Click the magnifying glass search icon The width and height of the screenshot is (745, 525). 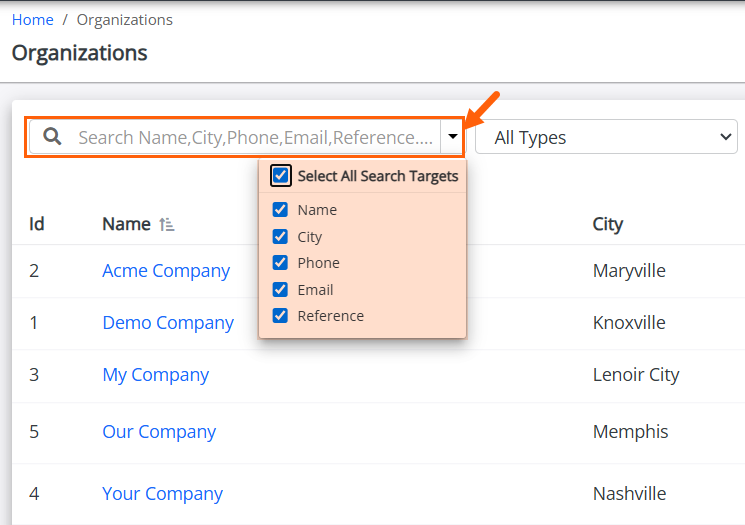point(52,136)
